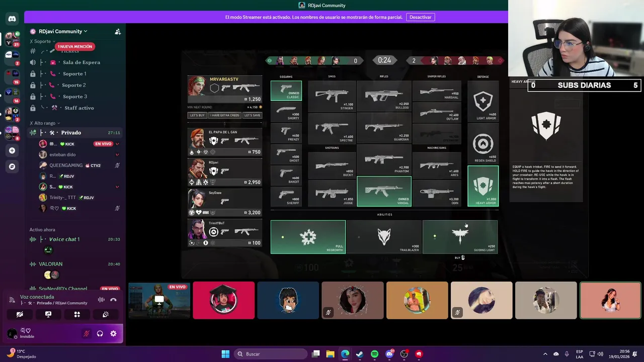The image size is (644, 362).
Task: Toggle camera on in voice panel
Action: click(x=20, y=314)
